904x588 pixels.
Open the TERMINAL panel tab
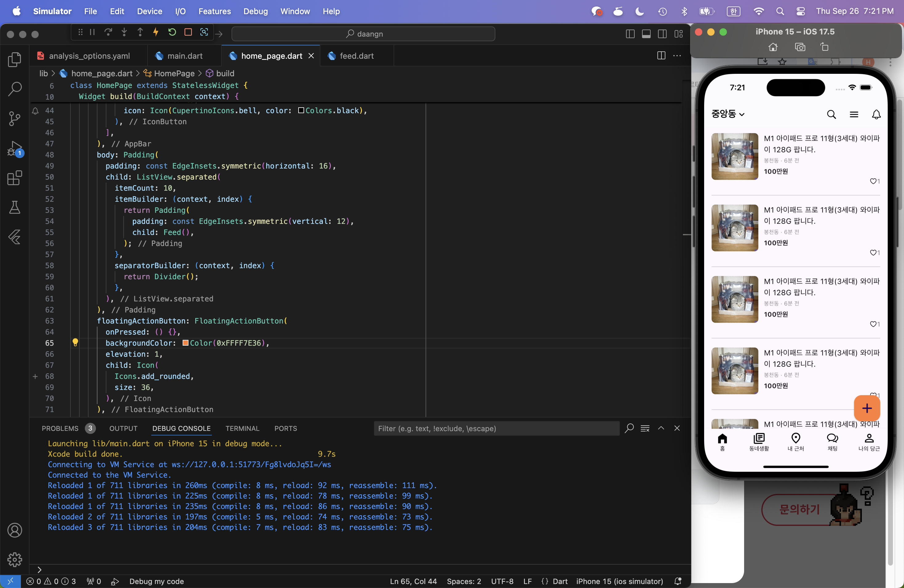(242, 428)
